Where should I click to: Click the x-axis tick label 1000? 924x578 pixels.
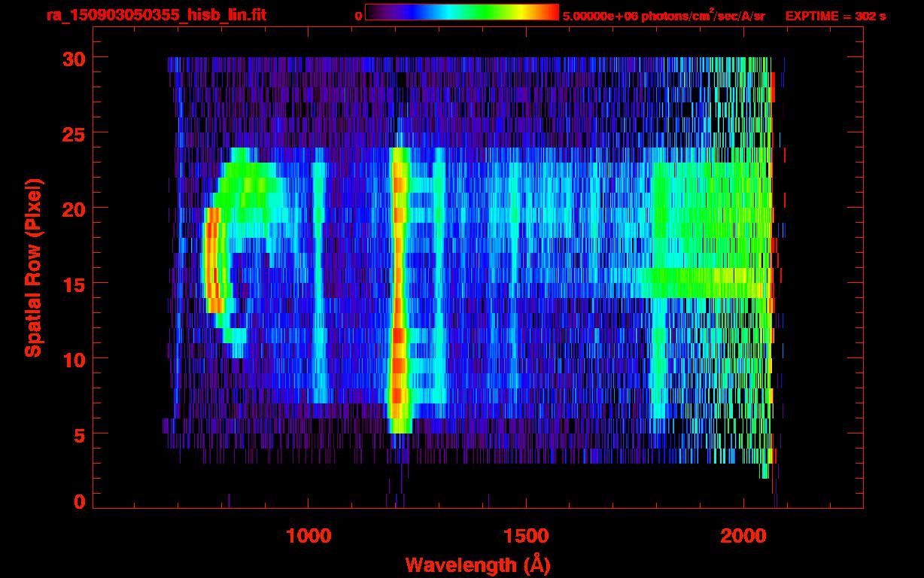click(x=309, y=537)
